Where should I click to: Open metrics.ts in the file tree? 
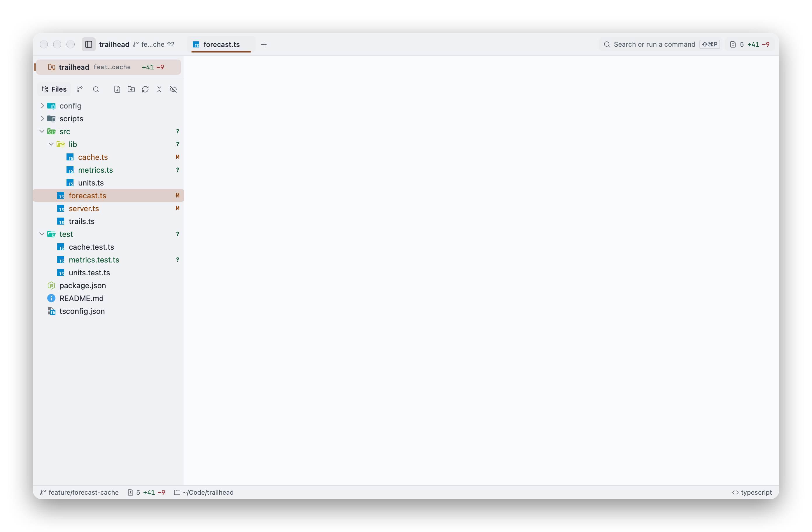point(108,170)
